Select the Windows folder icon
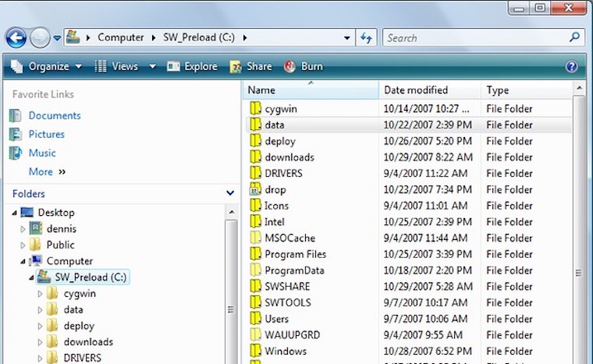 255,351
